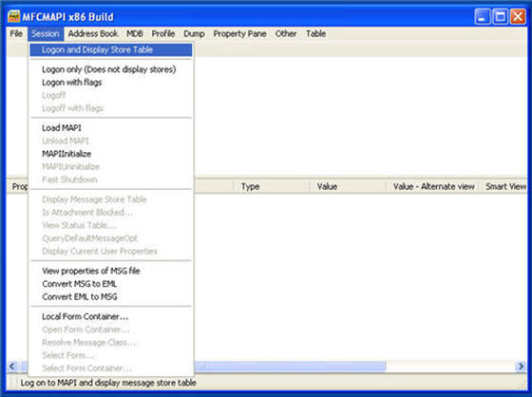Image resolution: width=532 pixels, height=397 pixels.
Task: Click the greyed-out Select Form Container entry
Action: coord(111,369)
